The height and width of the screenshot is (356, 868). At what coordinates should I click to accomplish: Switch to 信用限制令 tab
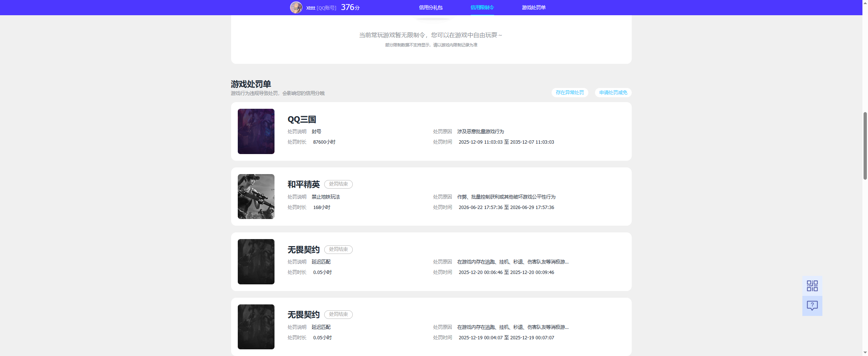tap(482, 7)
